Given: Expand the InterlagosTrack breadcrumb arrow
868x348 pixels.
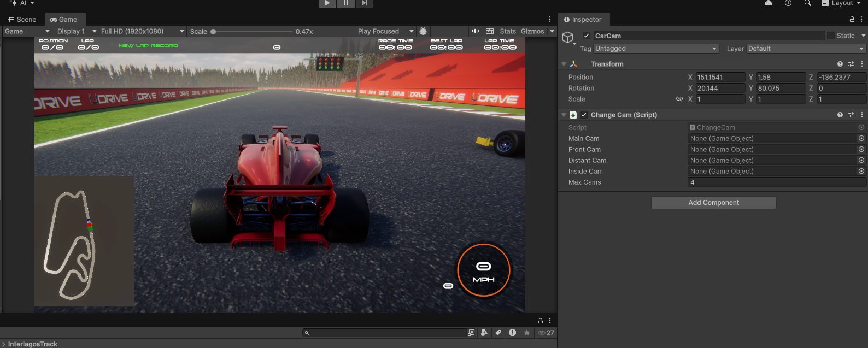Looking at the screenshot, I should tap(4, 344).
